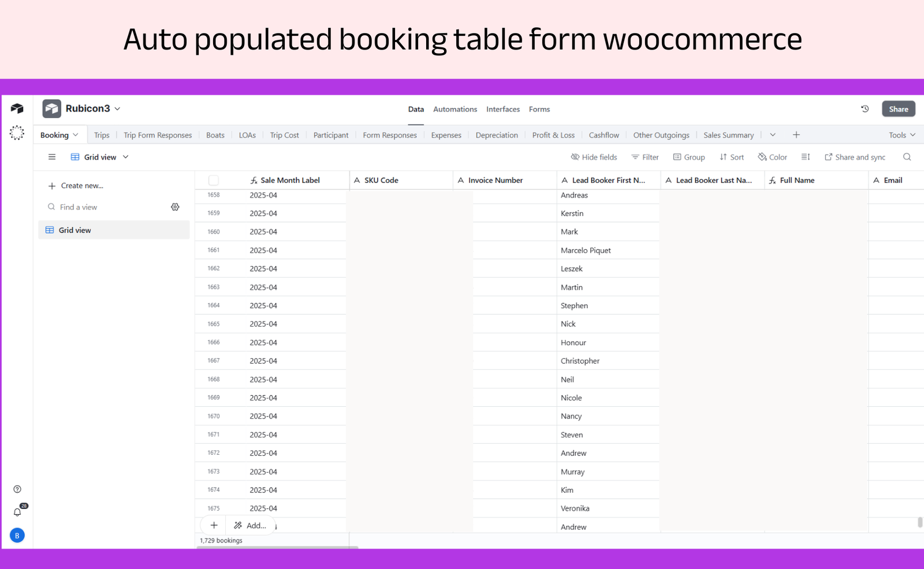Tick the select-all checkbox in header
Image resolution: width=924 pixels, height=569 pixels.
[214, 180]
